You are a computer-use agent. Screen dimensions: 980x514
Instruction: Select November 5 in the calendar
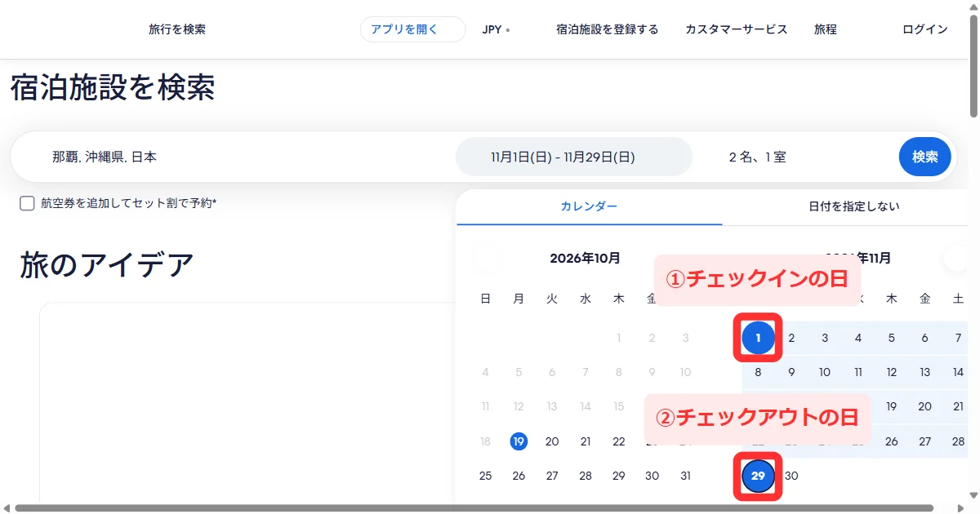(x=892, y=338)
